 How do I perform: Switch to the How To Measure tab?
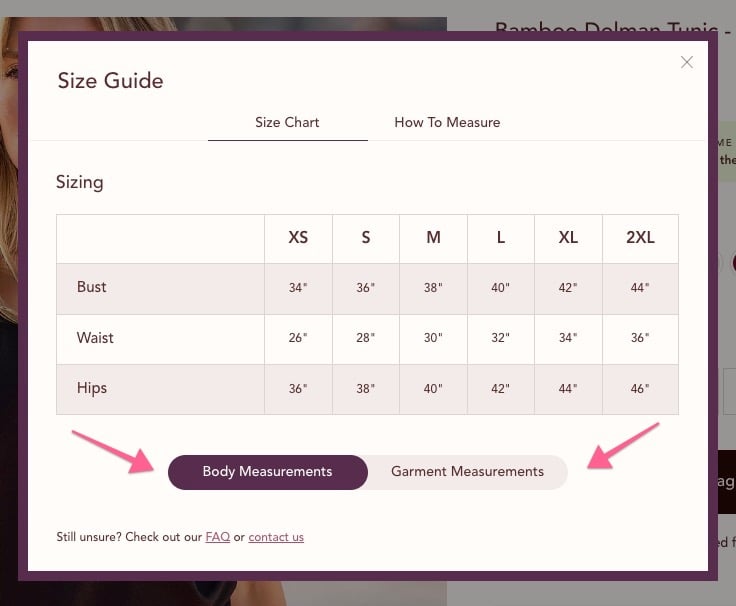pos(447,122)
